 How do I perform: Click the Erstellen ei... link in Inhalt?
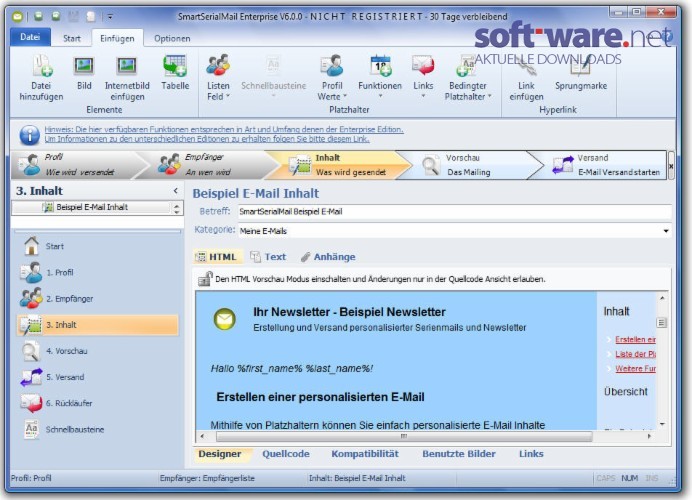coord(636,339)
